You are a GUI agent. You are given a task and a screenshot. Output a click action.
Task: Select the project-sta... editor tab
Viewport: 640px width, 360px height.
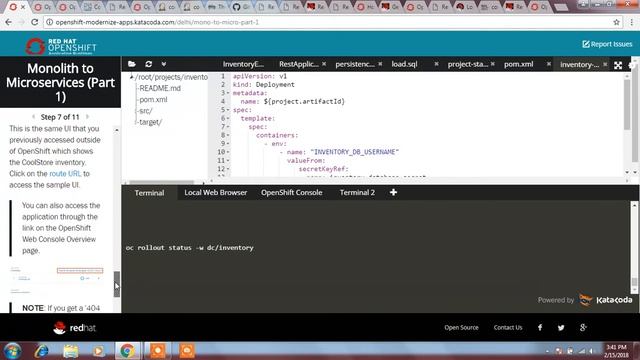468,64
